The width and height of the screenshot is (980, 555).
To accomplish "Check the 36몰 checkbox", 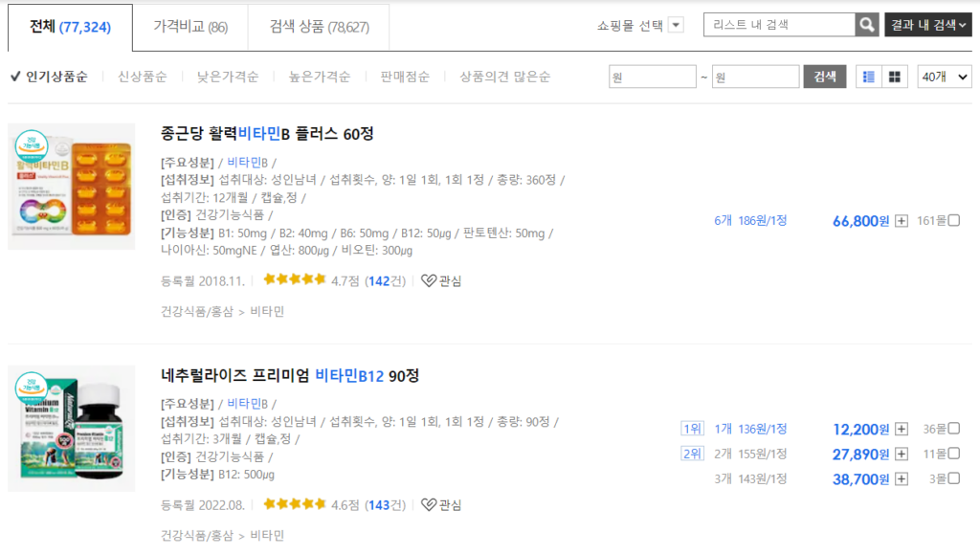I will tap(954, 428).
